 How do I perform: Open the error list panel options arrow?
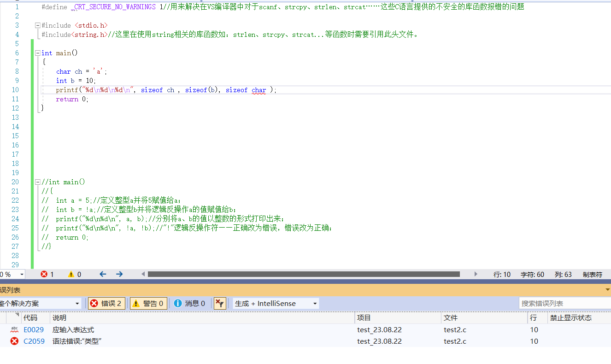(607, 290)
